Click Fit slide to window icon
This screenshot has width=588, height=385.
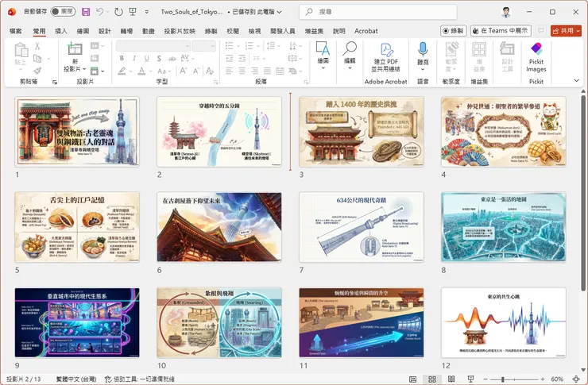tap(576, 379)
